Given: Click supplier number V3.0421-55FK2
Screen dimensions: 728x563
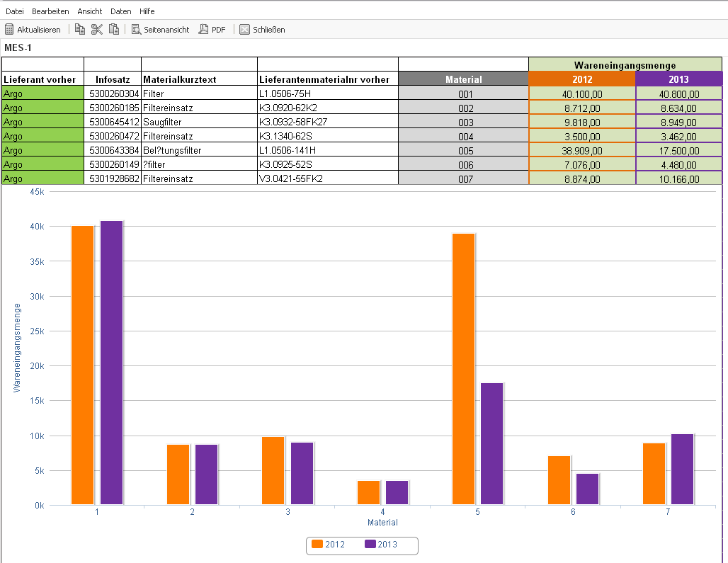Looking at the screenshot, I should point(290,178).
